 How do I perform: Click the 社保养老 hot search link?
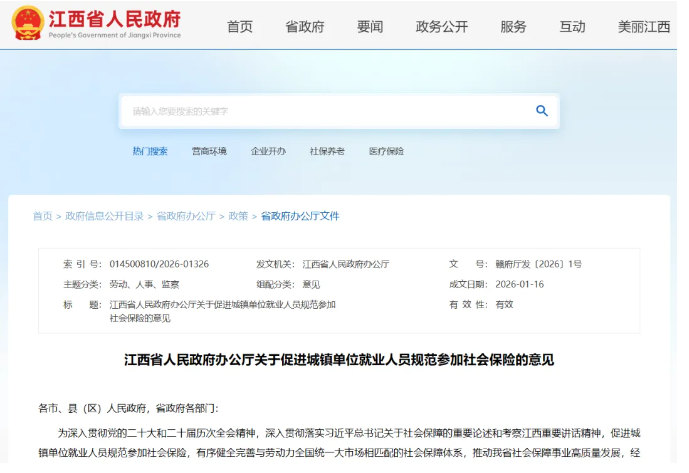click(327, 151)
